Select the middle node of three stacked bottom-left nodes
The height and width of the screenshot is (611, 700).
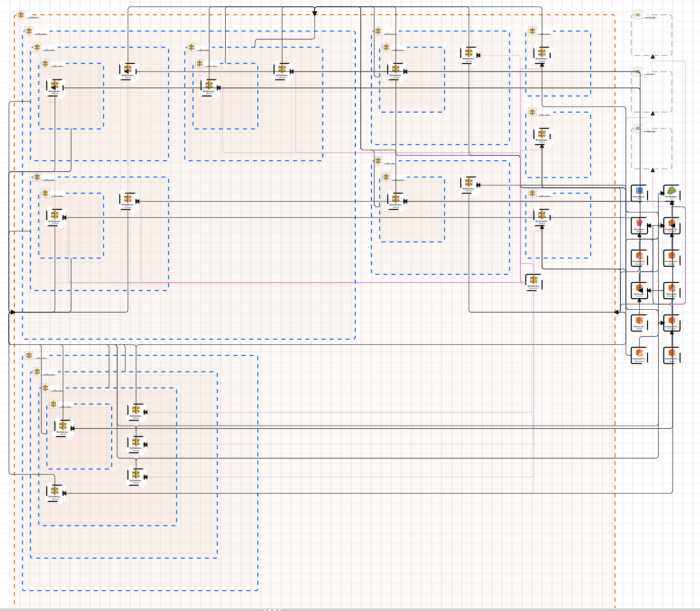[x=134, y=442]
